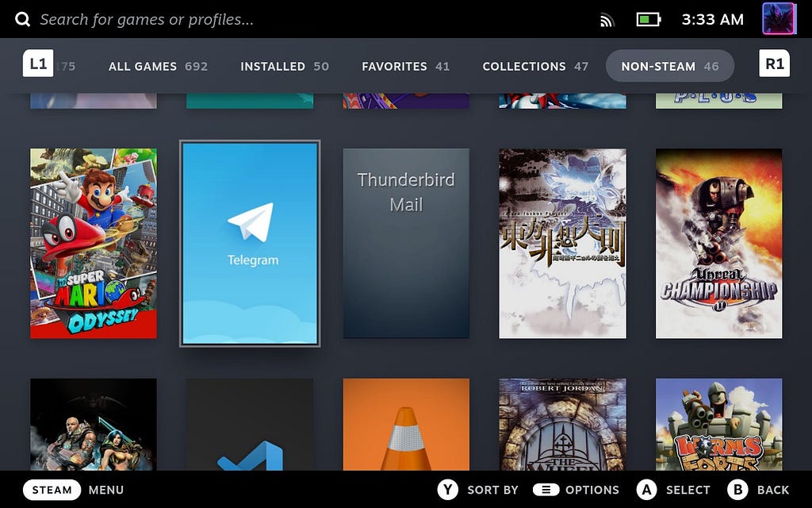Viewport: 812px width, 508px height.
Task: Click the 3:33 AM clock
Action: pos(713,20)
